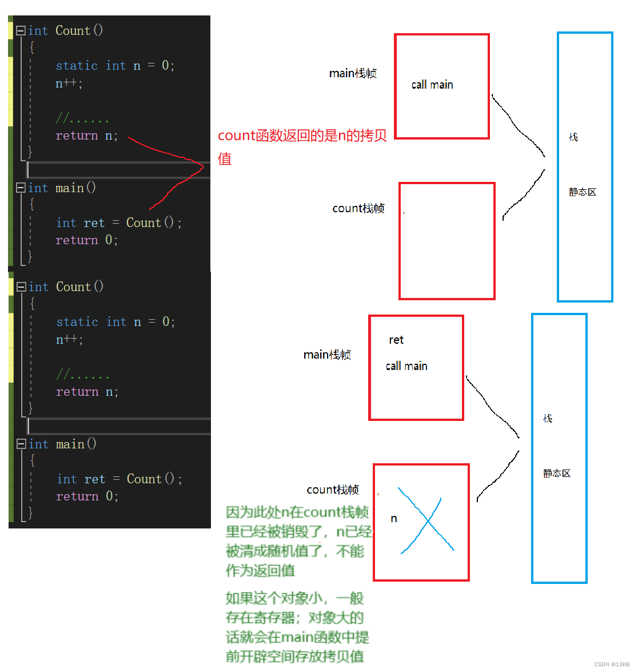Click 'return n;' line in upper code snippet
The image size is (638, 672).
tap(86, 136)
